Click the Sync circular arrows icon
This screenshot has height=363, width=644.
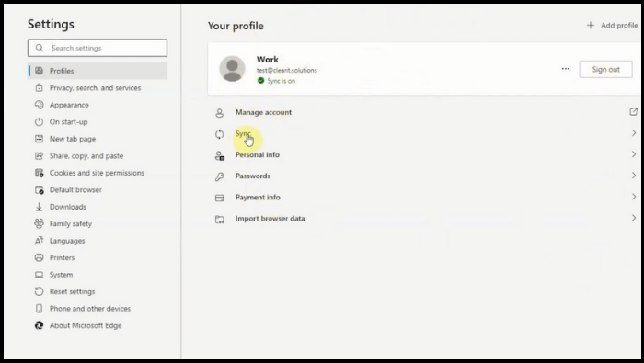pyautogui.click(x=219, y=134)
